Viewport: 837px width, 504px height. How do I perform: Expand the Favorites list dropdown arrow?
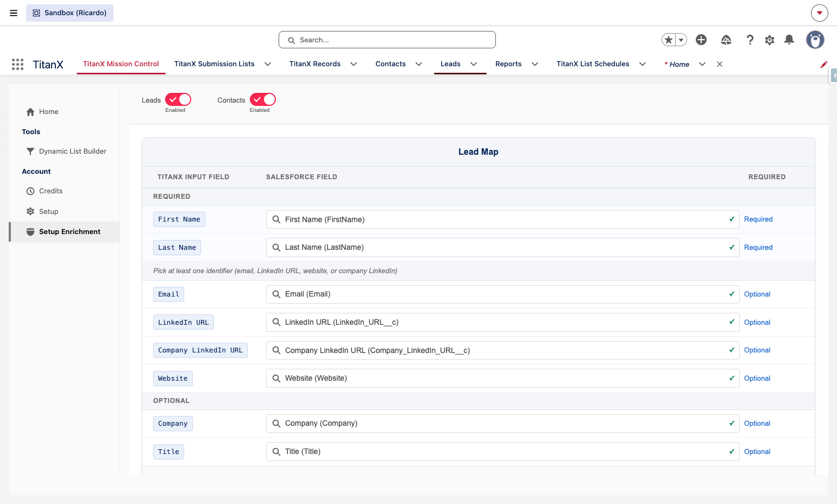(x=681, y=40)
